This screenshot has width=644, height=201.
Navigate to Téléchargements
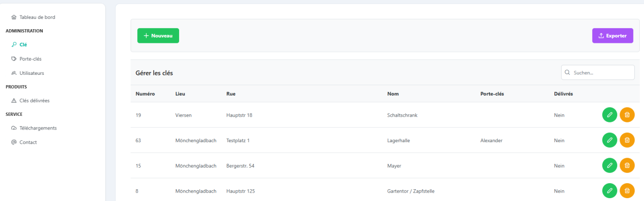38,128
